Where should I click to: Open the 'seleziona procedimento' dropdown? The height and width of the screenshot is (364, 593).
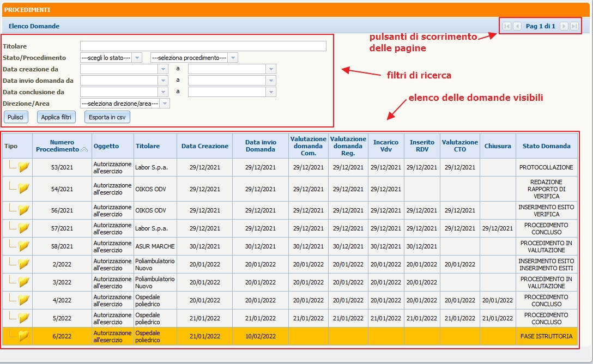pos(233,58)
